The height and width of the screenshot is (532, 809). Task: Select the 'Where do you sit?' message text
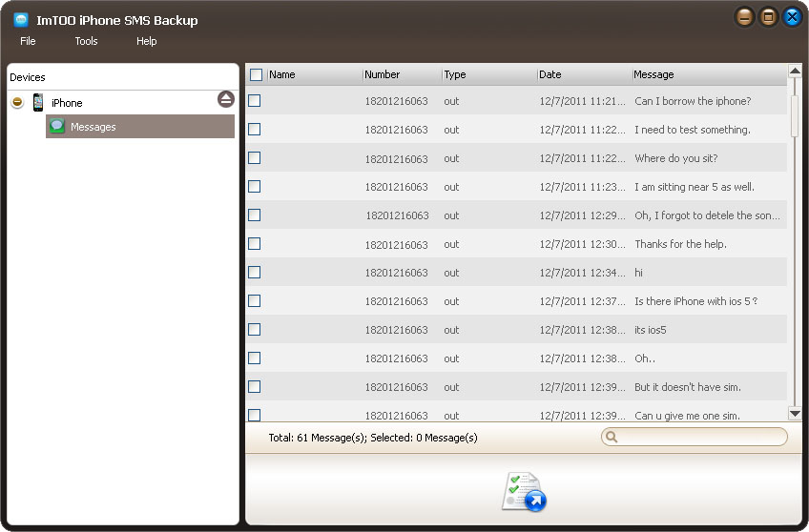coord(675,158)
